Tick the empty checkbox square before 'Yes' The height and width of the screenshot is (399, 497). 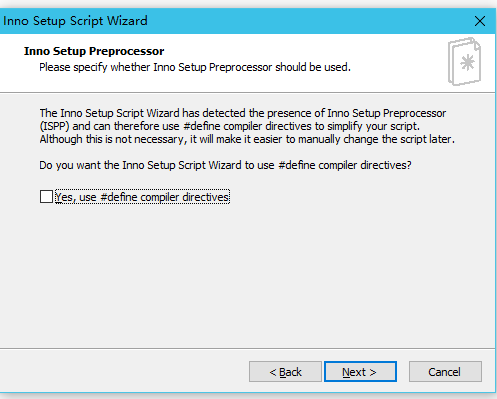46,197
